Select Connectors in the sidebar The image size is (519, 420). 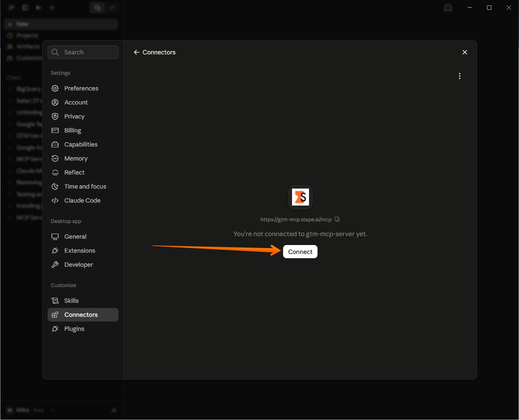[83, 315]
